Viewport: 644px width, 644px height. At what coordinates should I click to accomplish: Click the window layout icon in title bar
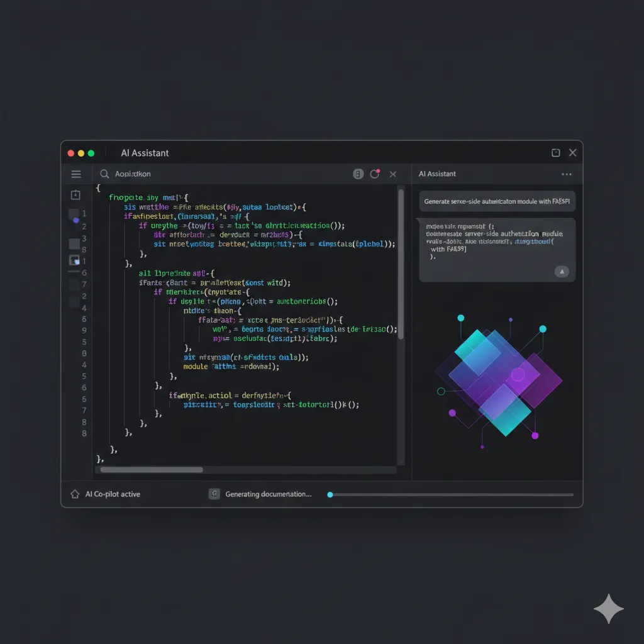point(555,153)
